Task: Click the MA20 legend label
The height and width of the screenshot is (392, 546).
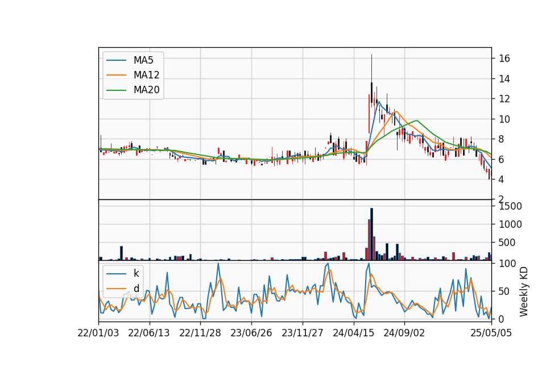Action: [x=147, y=90]
